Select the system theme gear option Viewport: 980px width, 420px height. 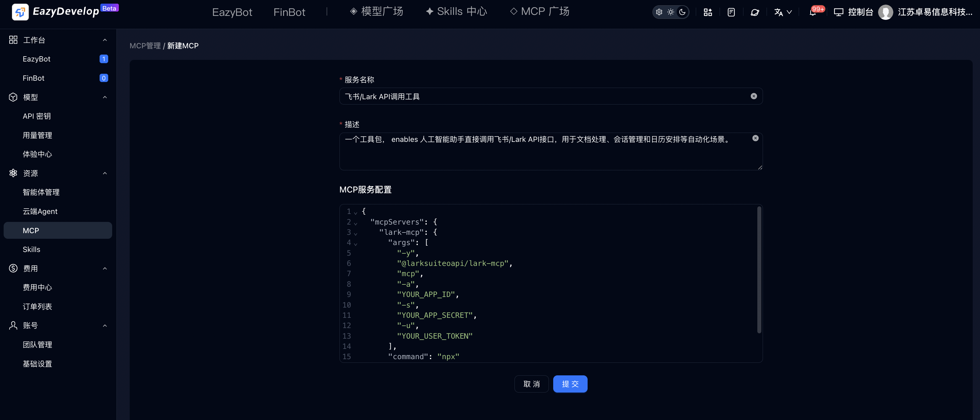pos(659,12)
